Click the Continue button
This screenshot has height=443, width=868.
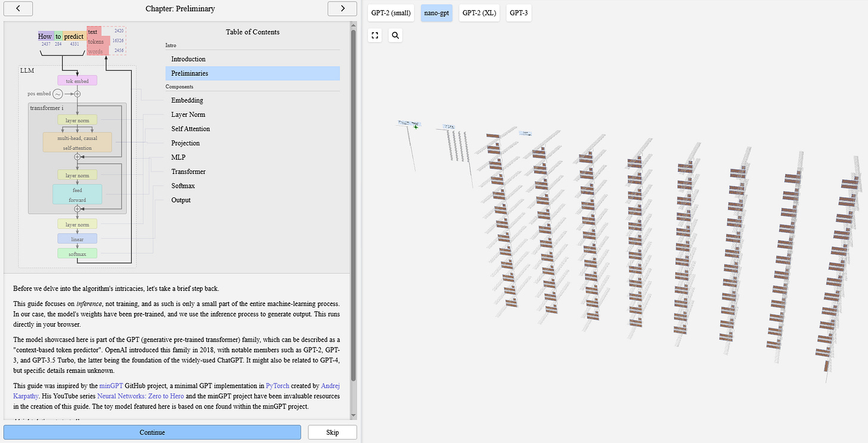[152, 432]
